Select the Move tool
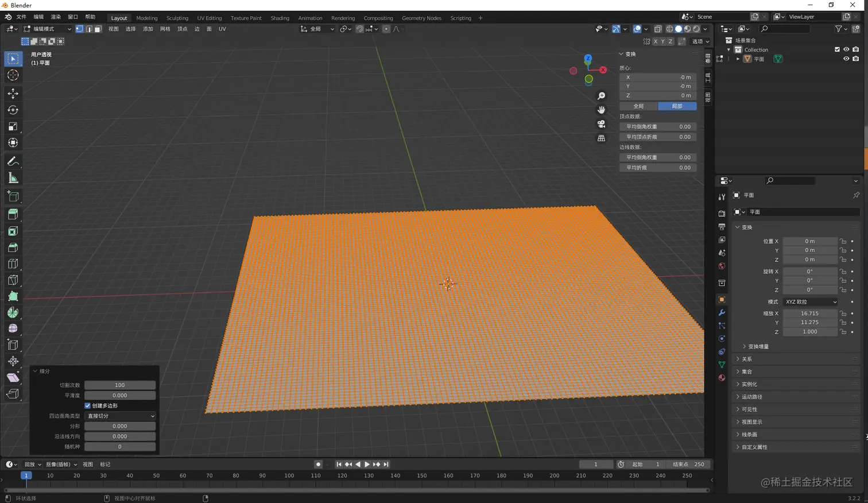 [x=13, y=93]
